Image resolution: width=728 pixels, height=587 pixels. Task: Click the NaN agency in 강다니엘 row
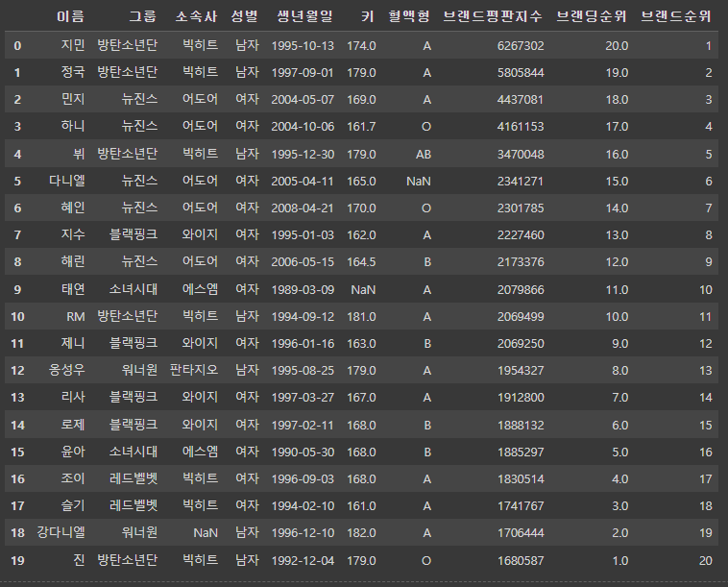[206, 533]
